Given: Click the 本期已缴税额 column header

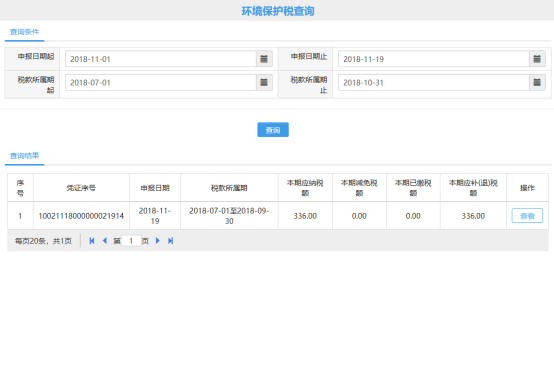Looking at the screenshot, I should pos(413,188).
